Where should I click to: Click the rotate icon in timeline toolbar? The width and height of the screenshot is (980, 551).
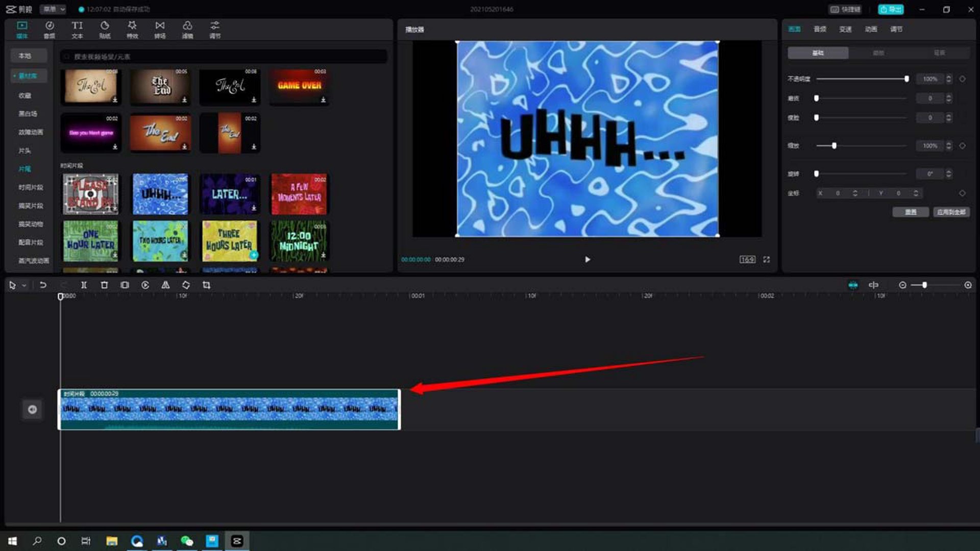pos(186,285)
